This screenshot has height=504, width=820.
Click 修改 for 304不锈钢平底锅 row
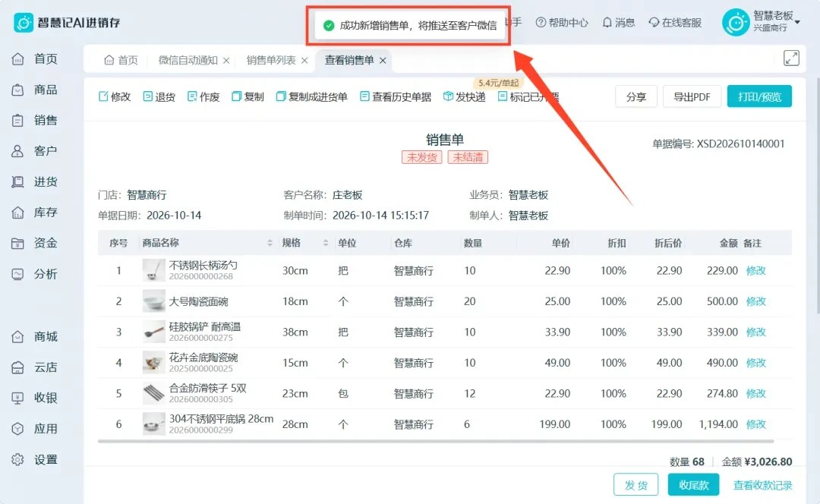[x=755, y=424]
